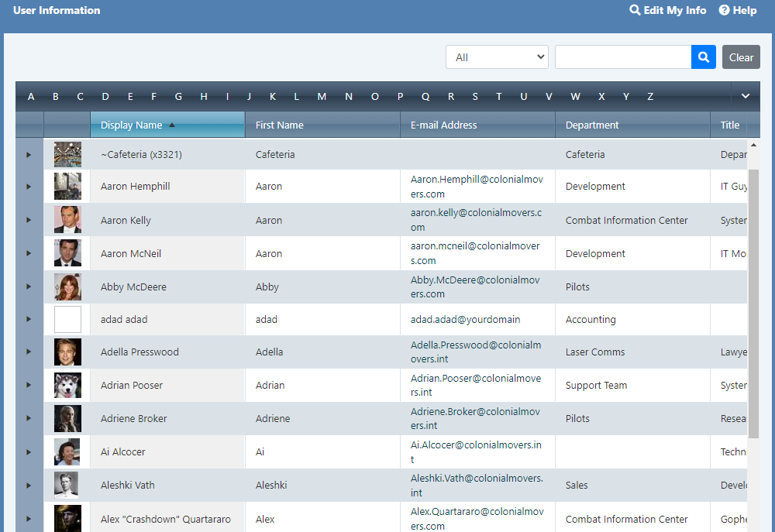Expand the Adella Presswood row
Screen dimensions: 775x532
(29, 352)
